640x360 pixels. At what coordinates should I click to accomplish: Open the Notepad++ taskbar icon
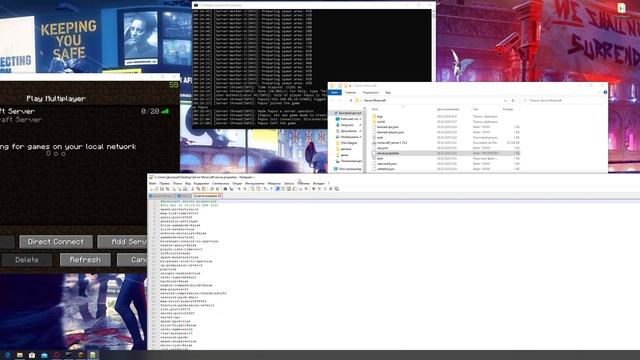point(93,355)
